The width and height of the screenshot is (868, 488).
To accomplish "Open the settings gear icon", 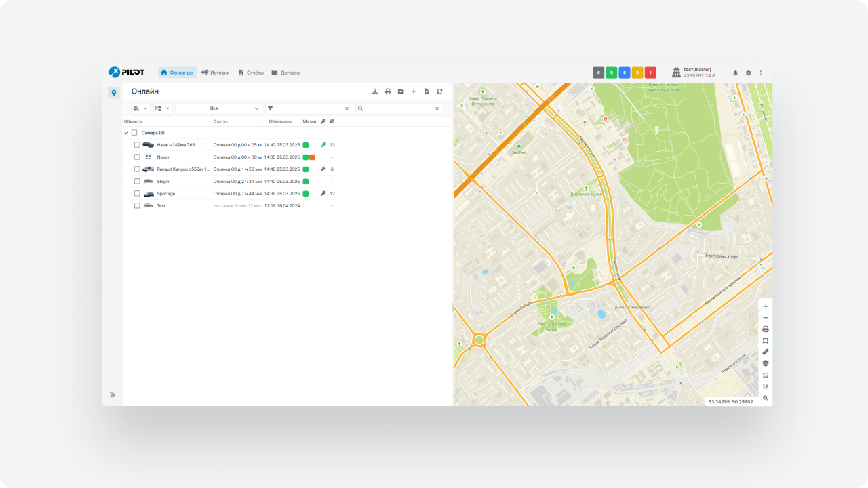I will 748,73.
